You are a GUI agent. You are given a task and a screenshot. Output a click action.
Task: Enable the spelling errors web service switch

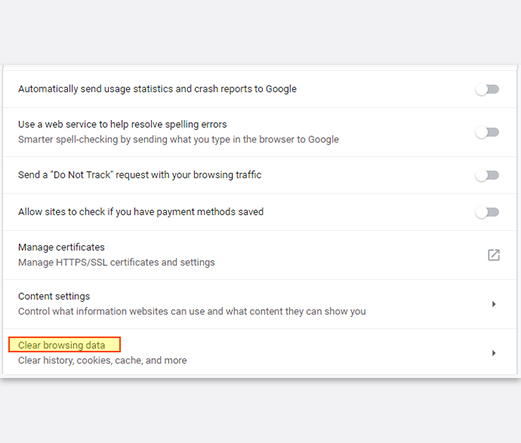(x=487, y=132)
